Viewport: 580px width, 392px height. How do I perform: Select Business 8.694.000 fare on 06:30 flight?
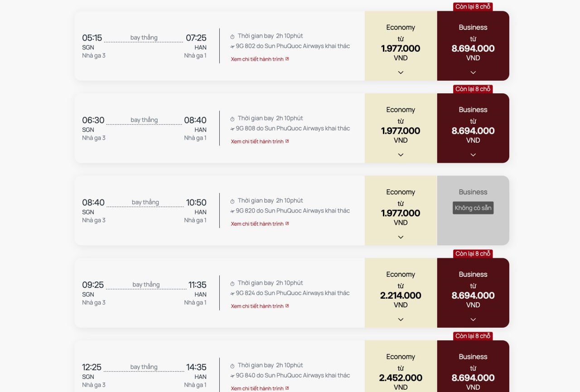[x=473, y=128]
